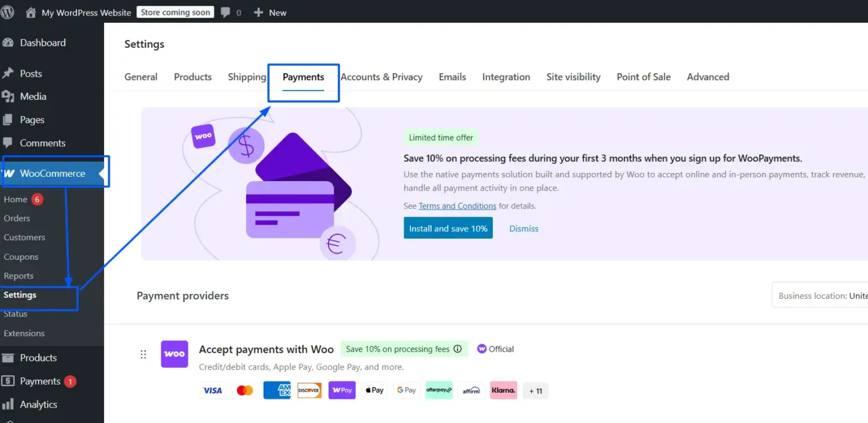Open the Extensions submenu item
This screenshot has width=868, height=423.
point(24,333)
